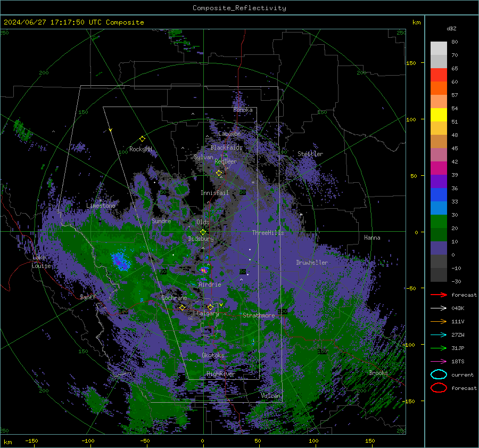Viewport: 479px width, 448px height.
Task: Click the Composite_Reflectivity title
Action: pos(240,8)
